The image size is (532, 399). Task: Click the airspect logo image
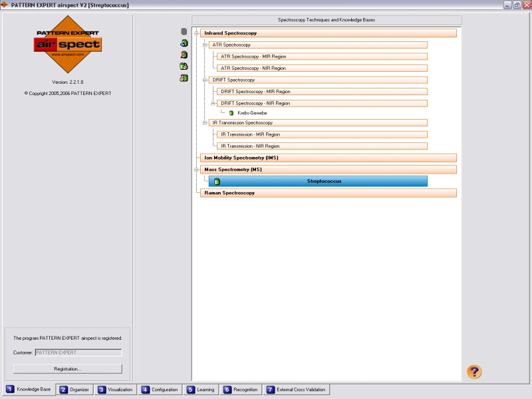click(x=68, y=45)
